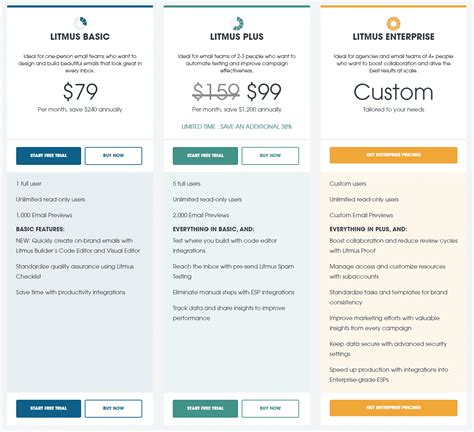Screen dimensions: 474x432
Task: Click bottom Buy Now under Plus features
Action: click(270, 408)
